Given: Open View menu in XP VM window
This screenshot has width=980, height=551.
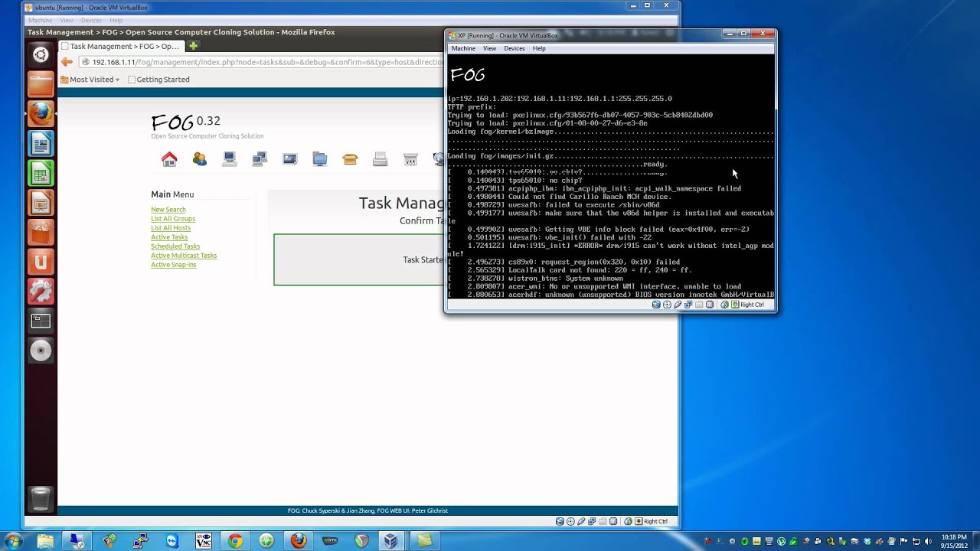Looking at the screenshot, I should point(489,48).
